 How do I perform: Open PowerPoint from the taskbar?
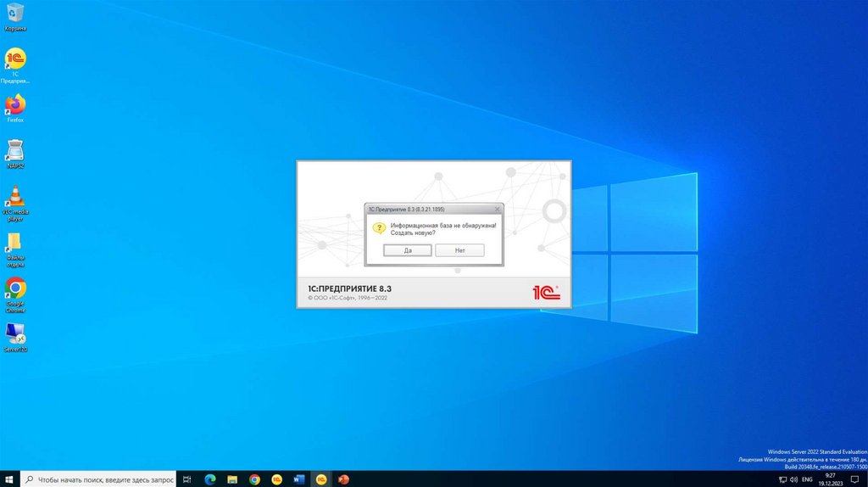[x=343, y=479]
